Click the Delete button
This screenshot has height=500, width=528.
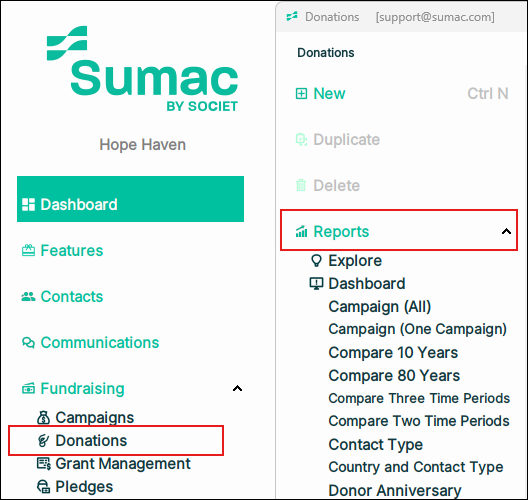click(328, 186)
